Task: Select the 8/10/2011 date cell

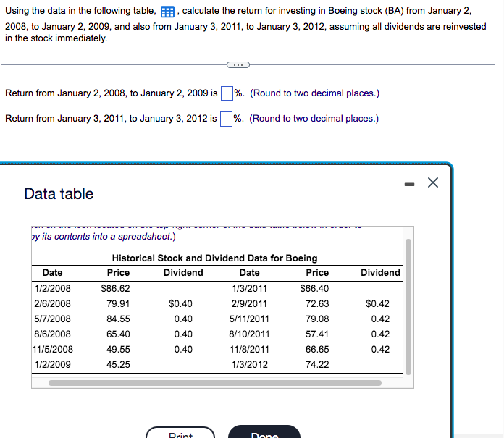Action: click(x=249, y=334)
